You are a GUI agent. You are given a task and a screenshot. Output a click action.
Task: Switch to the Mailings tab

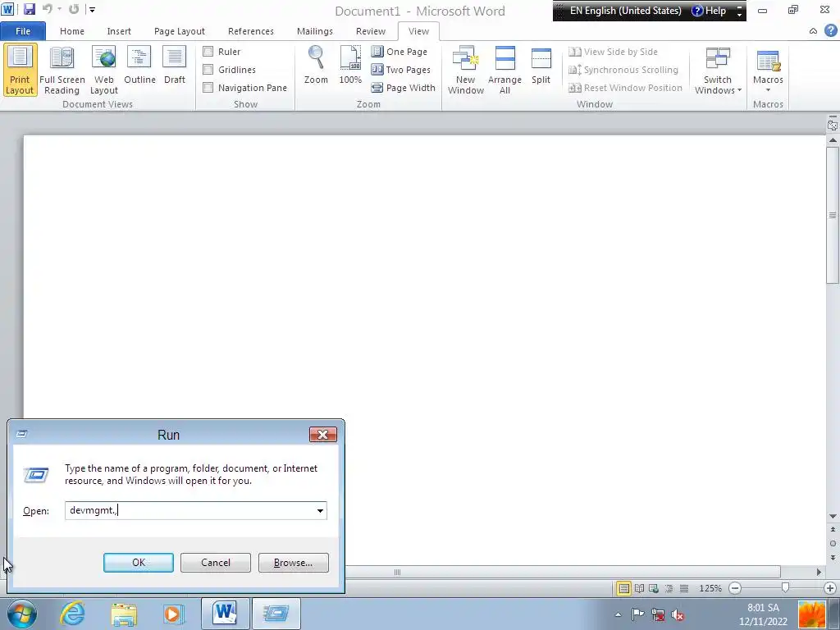pos(314,31)
